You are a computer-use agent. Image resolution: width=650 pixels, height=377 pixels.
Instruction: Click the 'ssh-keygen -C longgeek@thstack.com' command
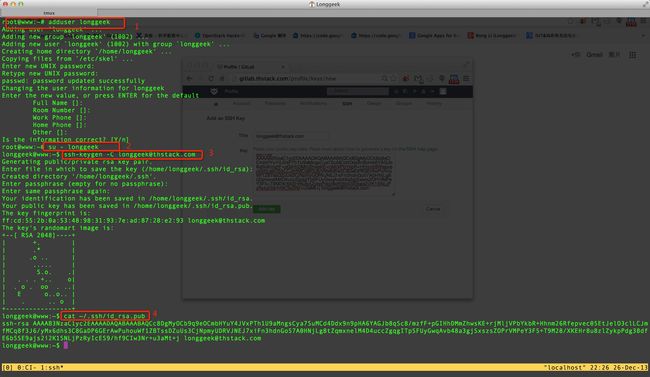pyautogui.click(x=130, y=155)
